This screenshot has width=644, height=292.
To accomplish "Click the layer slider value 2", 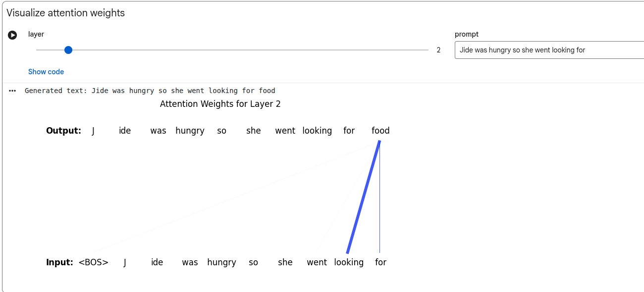I will 438,50.
